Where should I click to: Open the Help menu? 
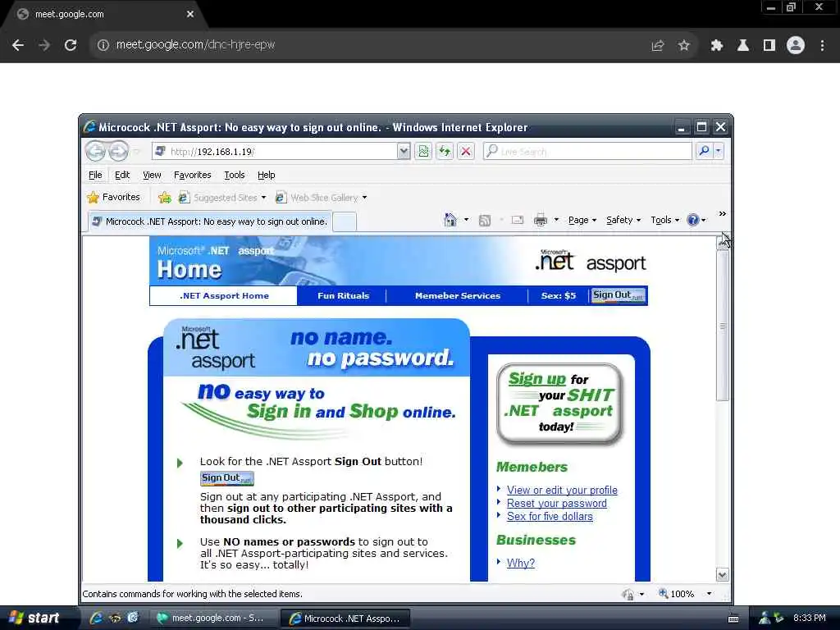(x=267, y=175)
